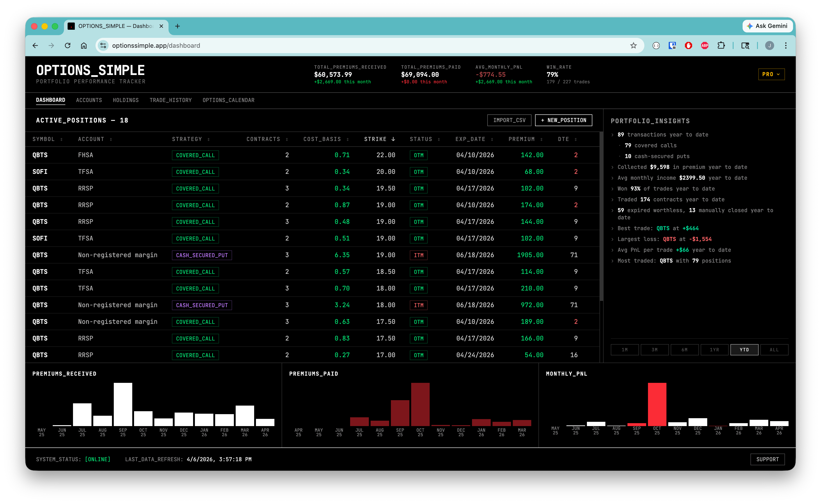The width and height of the screenshot is (821, 504).
Task: Click the positions table vertical scrollbar
Action: [601, 217]
